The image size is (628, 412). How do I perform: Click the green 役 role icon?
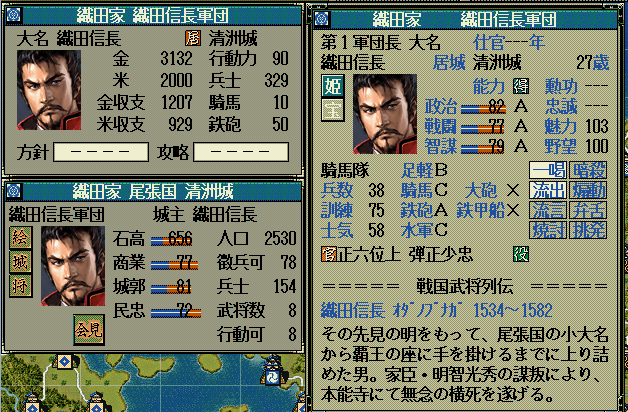[521, 254]
